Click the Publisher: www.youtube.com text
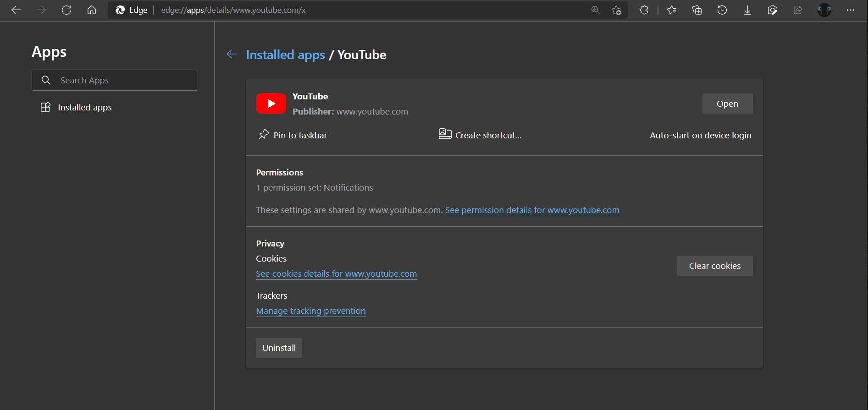 click(350, 112)
